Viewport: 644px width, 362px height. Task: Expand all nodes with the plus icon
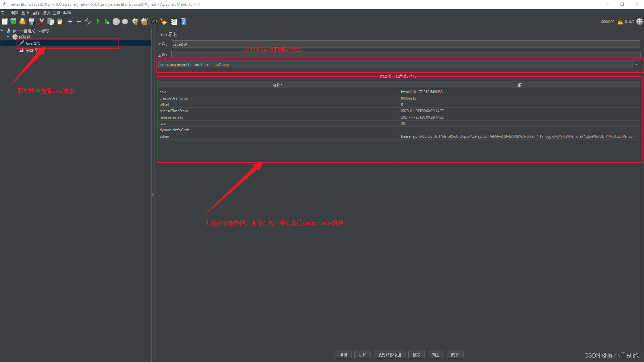point(70,22)
